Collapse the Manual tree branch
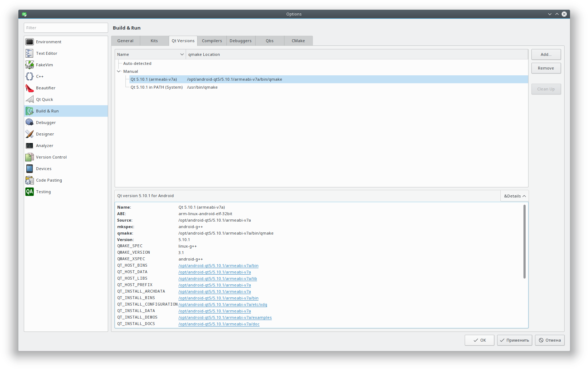The image size is (588, 369). [x=119, y=71]
